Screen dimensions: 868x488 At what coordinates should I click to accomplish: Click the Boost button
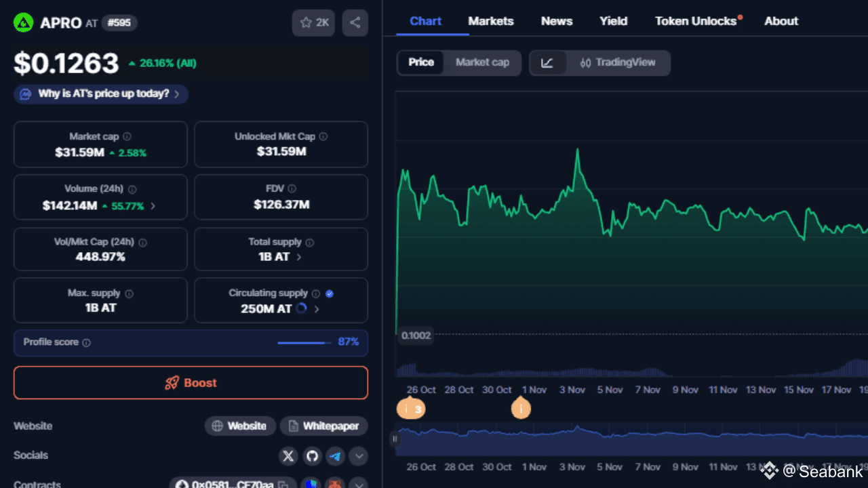191,383
